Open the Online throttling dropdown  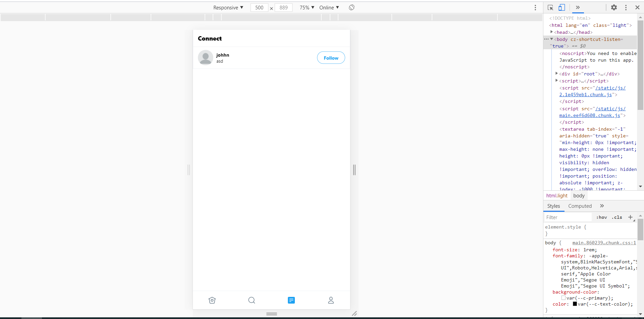(329, 7)
